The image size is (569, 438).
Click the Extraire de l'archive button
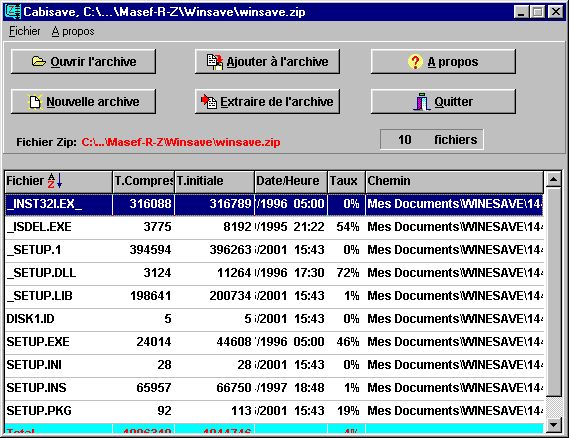(267, 102)
